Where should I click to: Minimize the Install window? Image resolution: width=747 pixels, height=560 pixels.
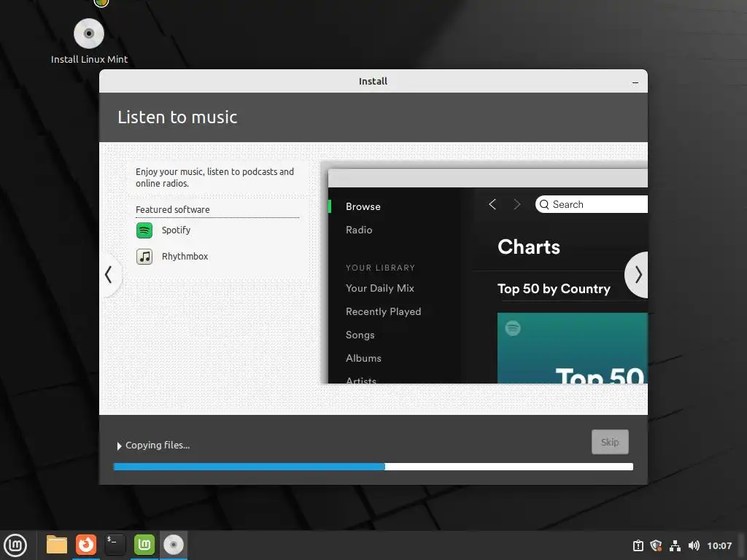635,82
